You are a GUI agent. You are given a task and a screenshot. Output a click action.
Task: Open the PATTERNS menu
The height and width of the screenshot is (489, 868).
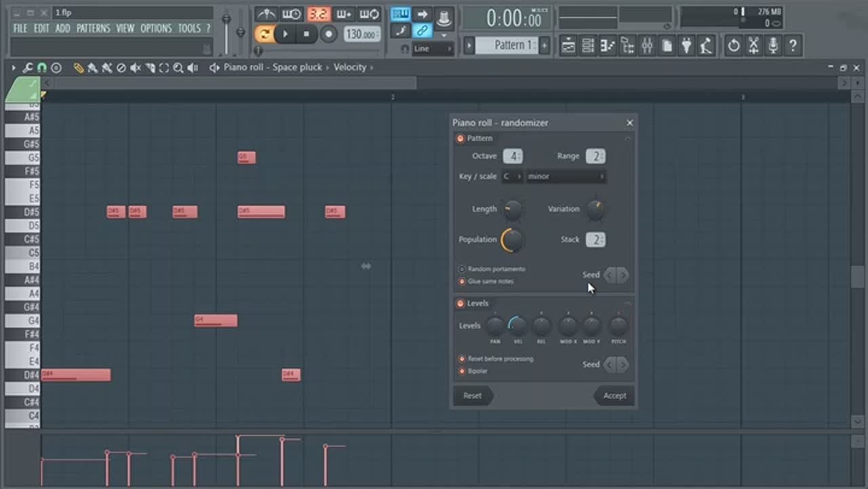93,28
